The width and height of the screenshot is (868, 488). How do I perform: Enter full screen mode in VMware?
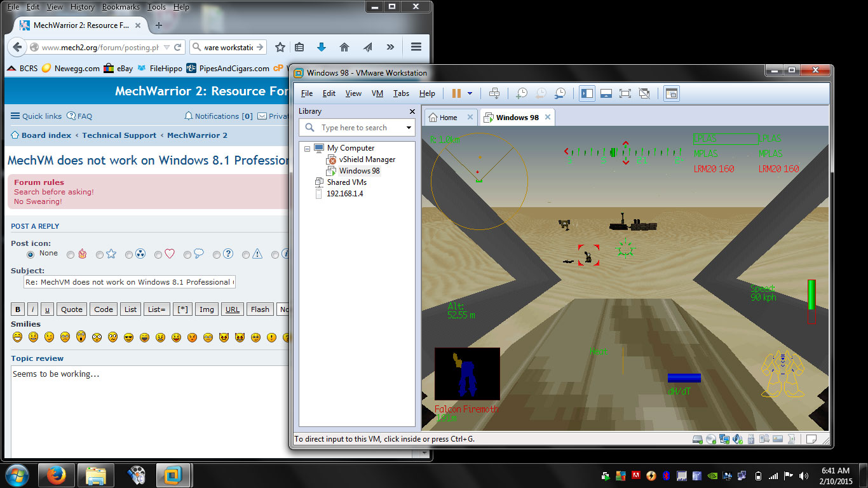pyautogui.click(x=625, y=93)
